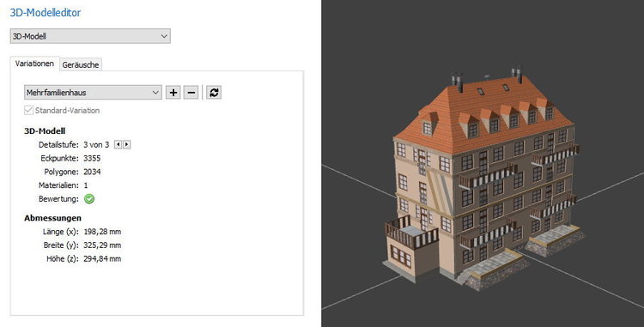
Task: Reload the model with refresh icon
Action: tap(214, 93)
